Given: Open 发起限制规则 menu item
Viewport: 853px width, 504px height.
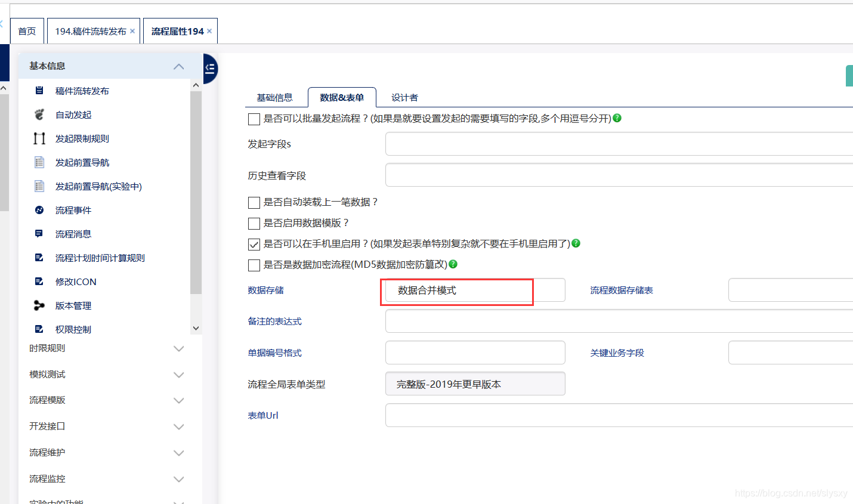Looking at the screenshot, I should pyautogui.click(x=82, y=138).
